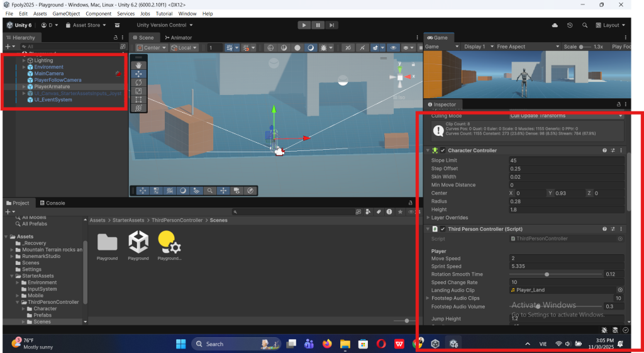644x353 pixels.
Task: Select the Rect tool in Scene toolbar
Action: click(x=138, y=99)
